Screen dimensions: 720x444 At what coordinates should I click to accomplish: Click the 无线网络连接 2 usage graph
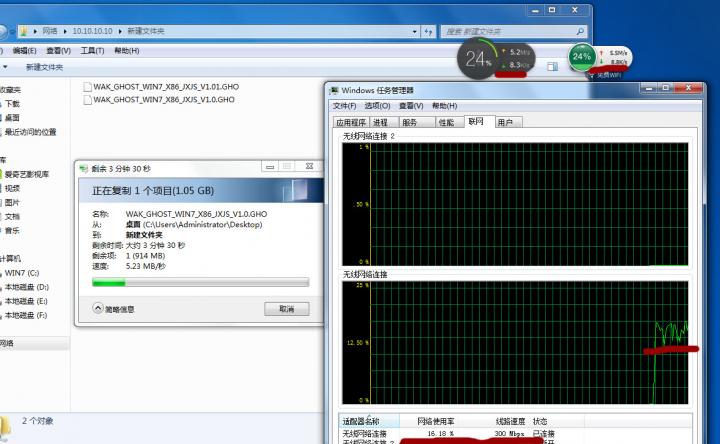[x=515, y=204]
